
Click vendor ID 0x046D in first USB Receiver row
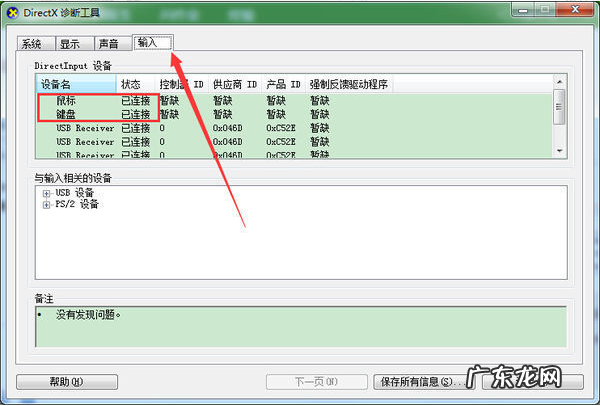[227, 128]
